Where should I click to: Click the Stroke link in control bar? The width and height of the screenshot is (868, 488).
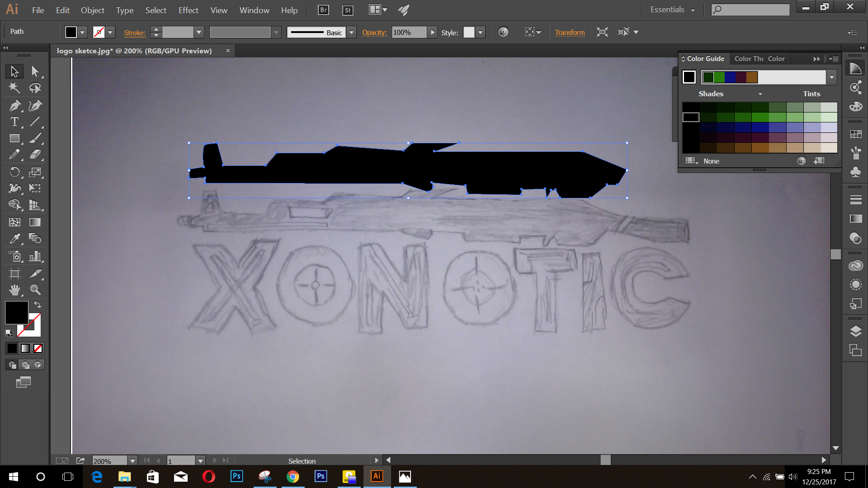[135, 33]
